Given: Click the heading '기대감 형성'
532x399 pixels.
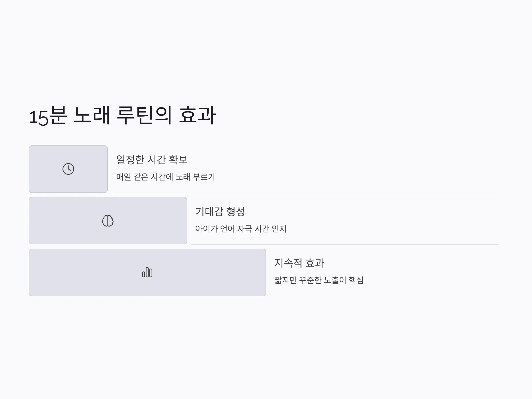Looking at the screenshot, I should click(x=220, y=211).
